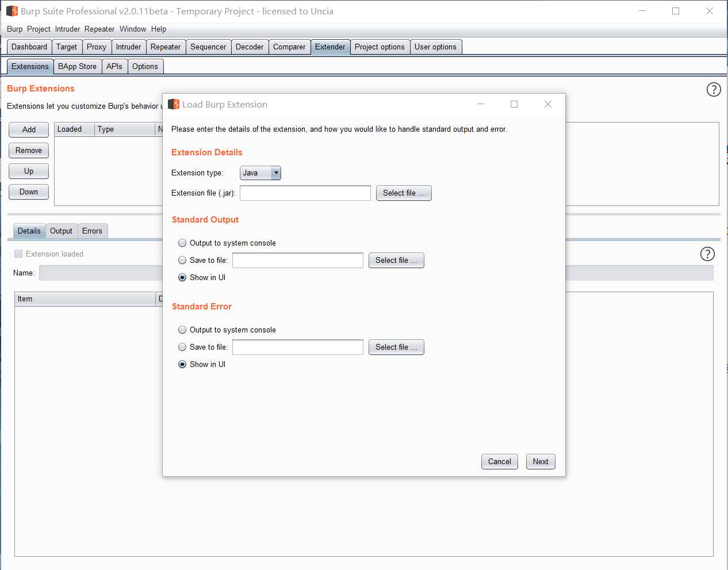Screen dimensions: 728x570
Task: Click Burp logo icon in Load Burp Extension dialog
Action: [x=174, y=104]
